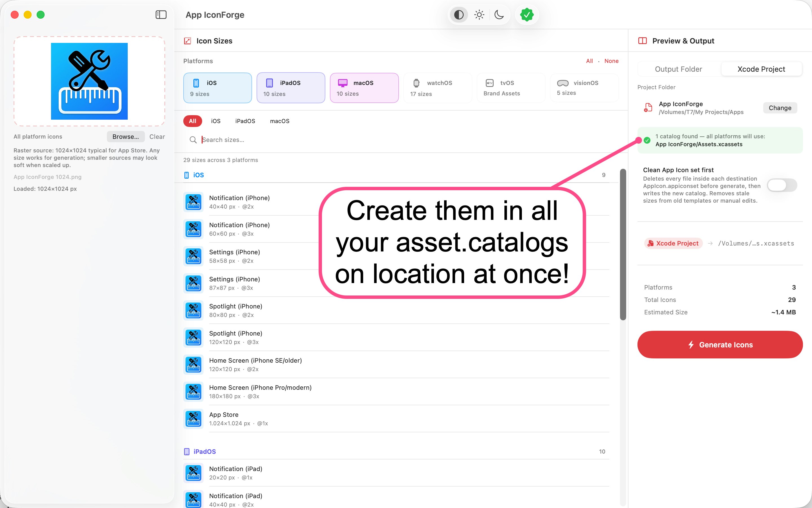Click the 29 sizes across 3 platforms text
This screenshot has height=508, width=812.
pos(220,160)
